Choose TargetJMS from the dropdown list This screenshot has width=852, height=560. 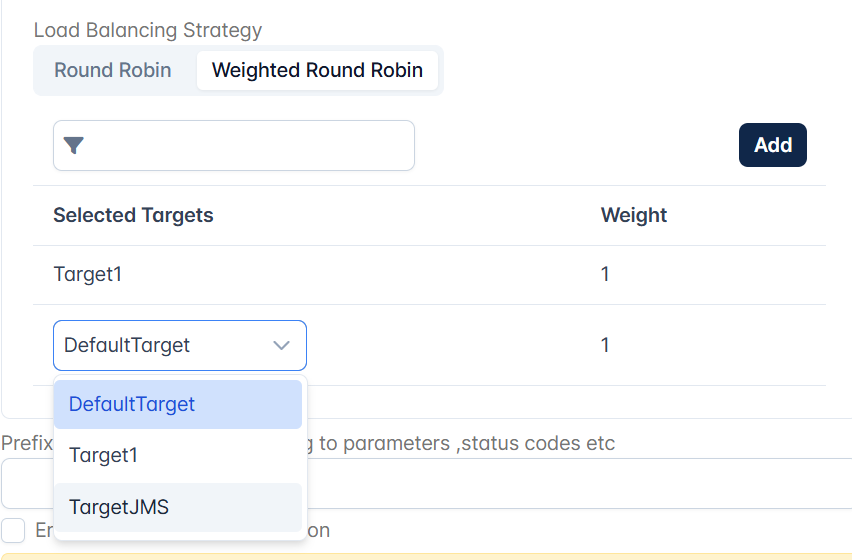point(178,507)
